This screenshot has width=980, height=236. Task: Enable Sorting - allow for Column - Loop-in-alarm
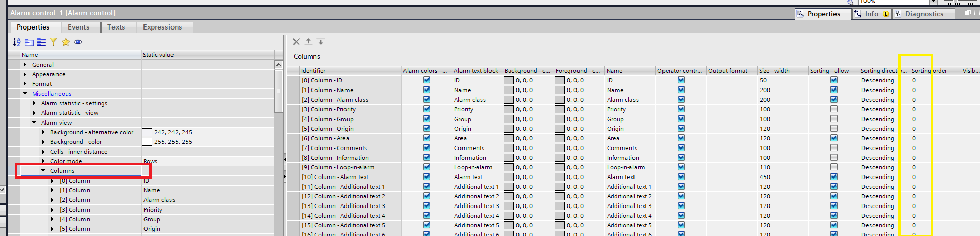pos(834,167)
